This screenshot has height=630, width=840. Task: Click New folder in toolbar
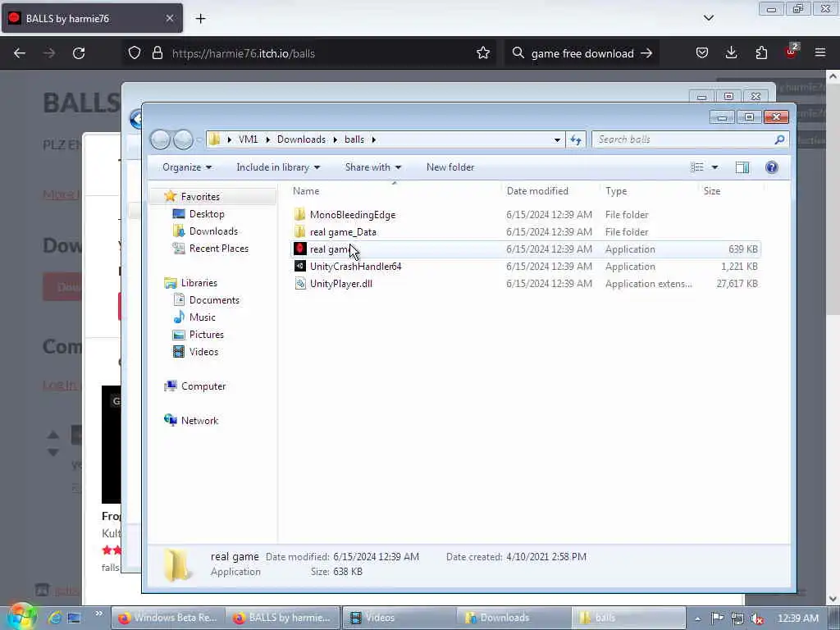tap(450, 167)
